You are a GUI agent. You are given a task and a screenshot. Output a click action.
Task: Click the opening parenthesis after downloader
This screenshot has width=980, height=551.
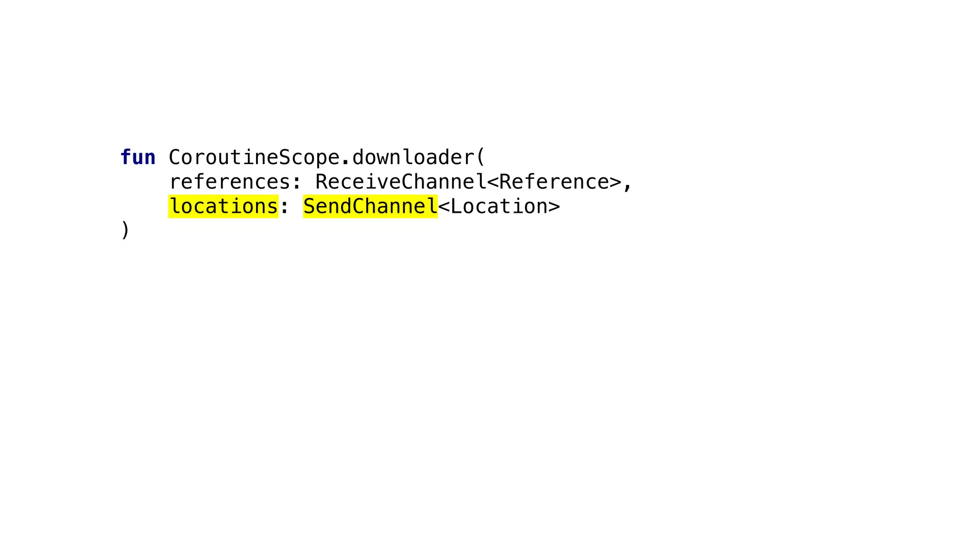[481, 157]
